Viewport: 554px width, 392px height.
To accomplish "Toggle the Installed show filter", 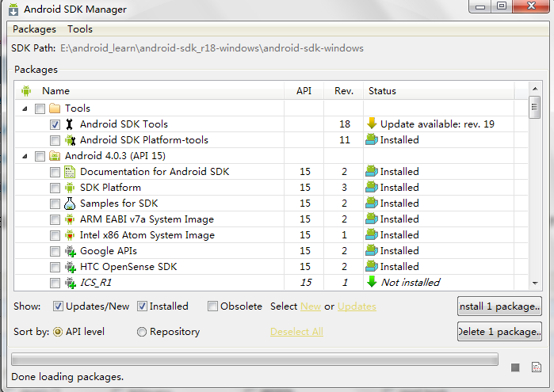I will tap(142, 306).
